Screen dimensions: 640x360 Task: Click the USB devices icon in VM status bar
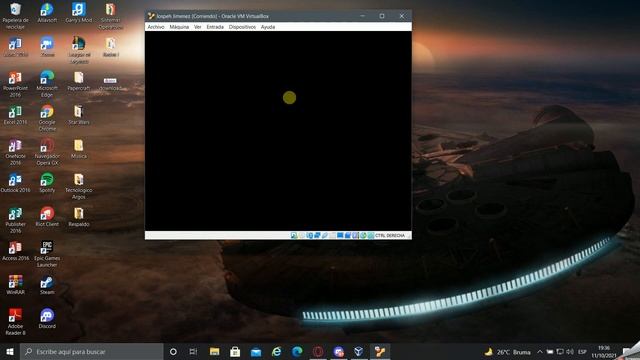tap(325, 236)
